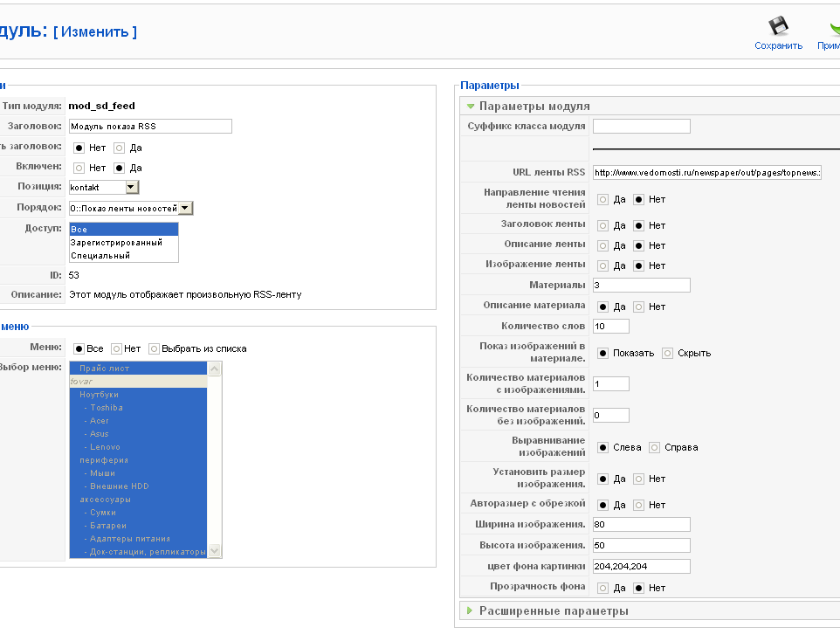The image size is (840, 641).
Task: Set Установить размер изображения to Нет
Action: coord(638,479)
